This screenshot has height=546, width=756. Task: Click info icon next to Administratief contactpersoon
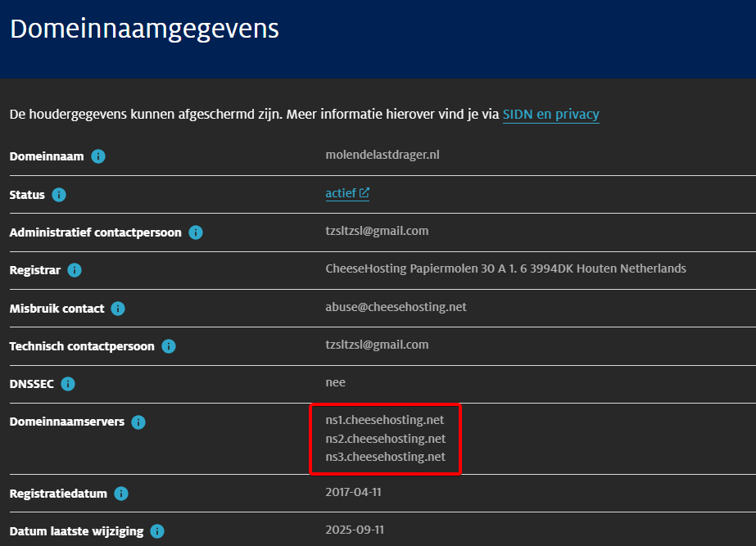pyautogui.click(x=196, y=232)
